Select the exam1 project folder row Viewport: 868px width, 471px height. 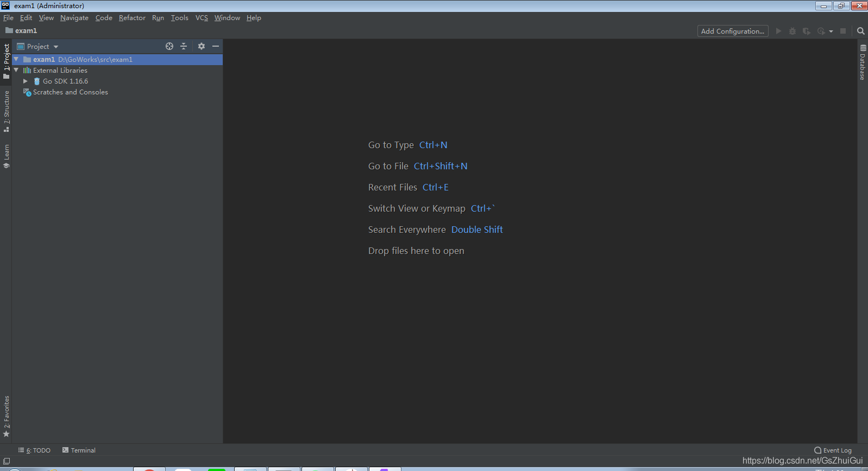tap(117, 60)
